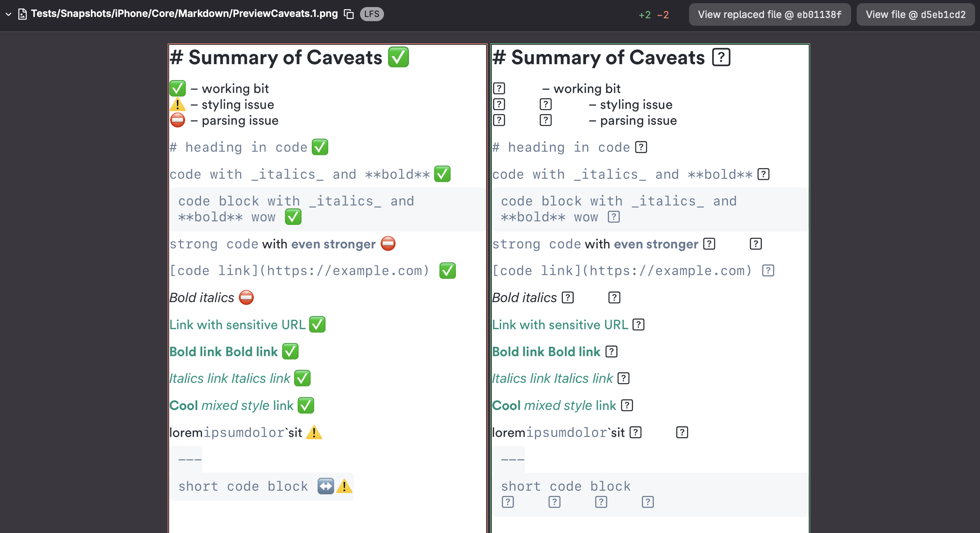Click the LFS badge
This screenshot has height=533, width=980.
(x=371, y=14)
